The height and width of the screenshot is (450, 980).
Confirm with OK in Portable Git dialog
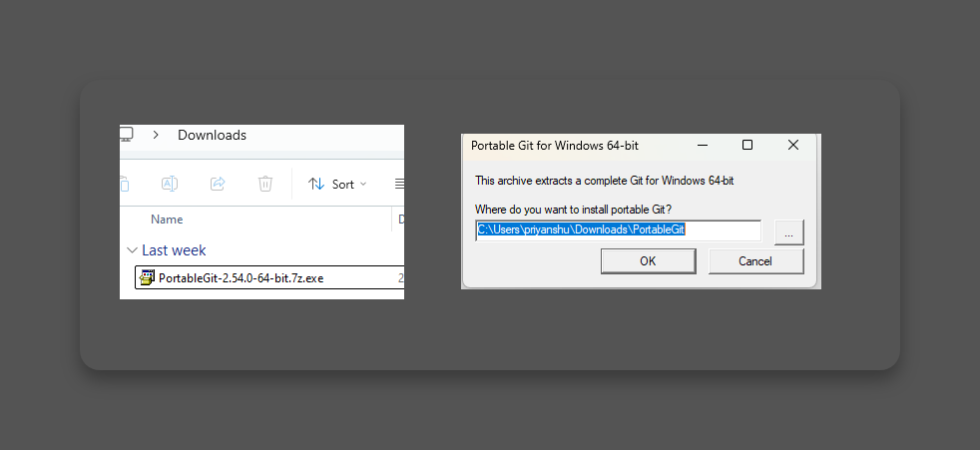pos(648,261)
